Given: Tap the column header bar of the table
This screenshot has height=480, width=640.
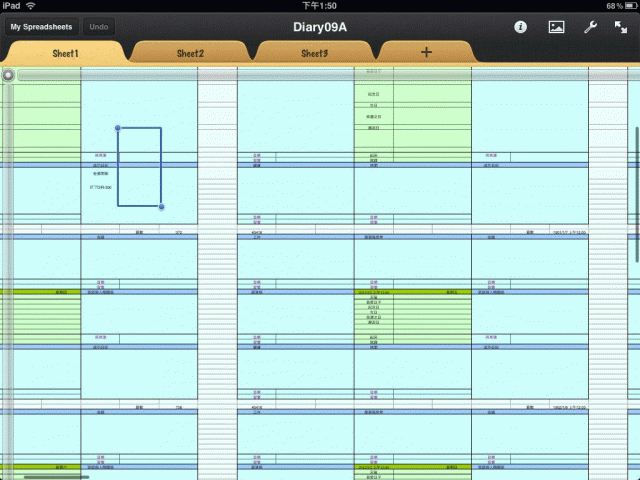Looking at the screenshot, I should tap(328, 75).
